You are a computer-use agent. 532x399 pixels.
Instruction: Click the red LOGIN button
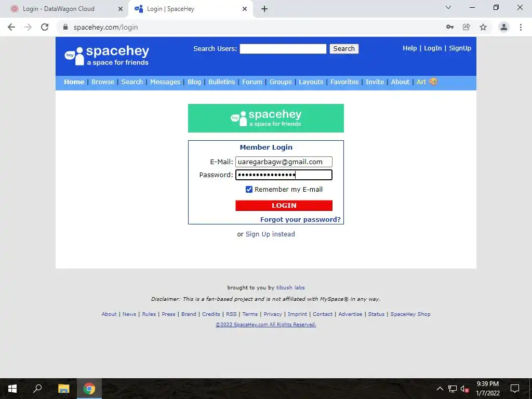coord(284,205)
